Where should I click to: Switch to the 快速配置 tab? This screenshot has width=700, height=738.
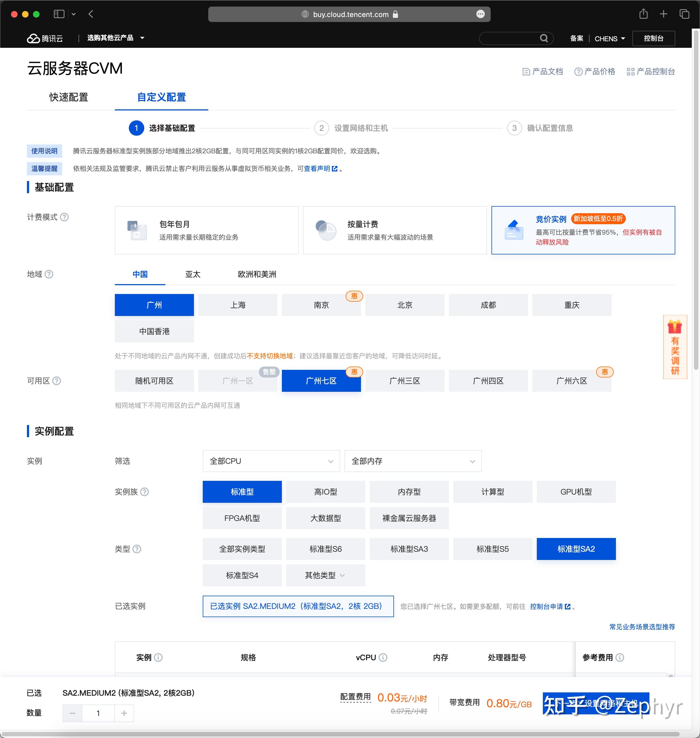[x=68, y=97]
